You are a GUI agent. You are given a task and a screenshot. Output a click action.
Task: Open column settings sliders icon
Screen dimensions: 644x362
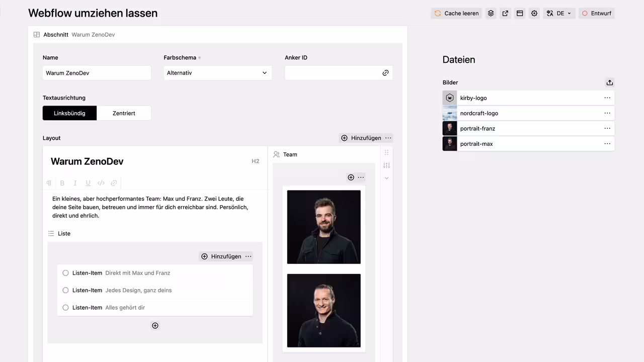click(x=386, y=165)
